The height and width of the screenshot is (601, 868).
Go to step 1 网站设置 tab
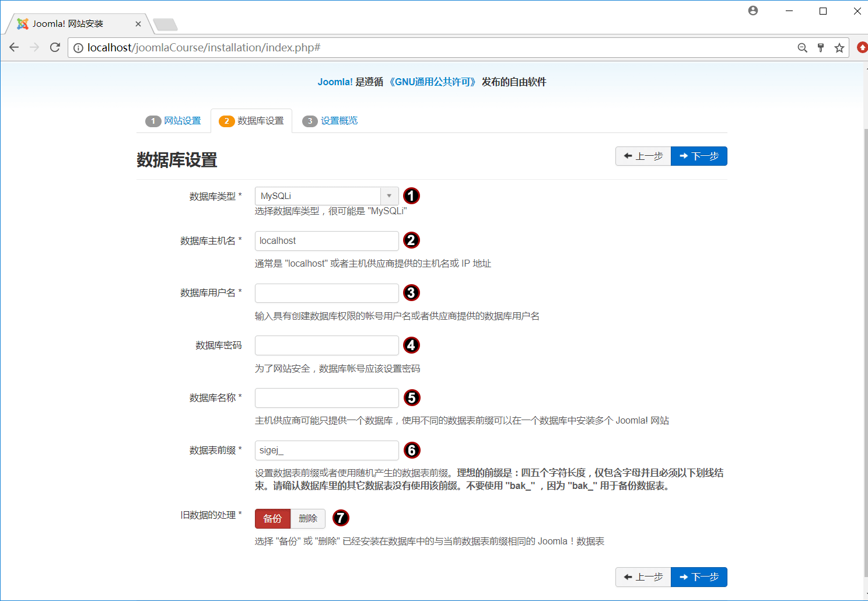coord(173,121)
